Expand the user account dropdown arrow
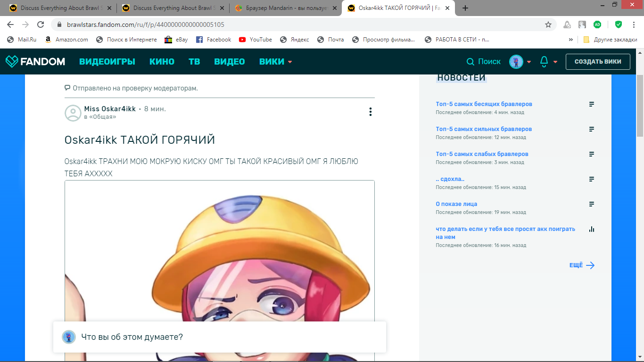Image resolution: width=644 pixels, height=362 pixels. (x=529, y=62)
